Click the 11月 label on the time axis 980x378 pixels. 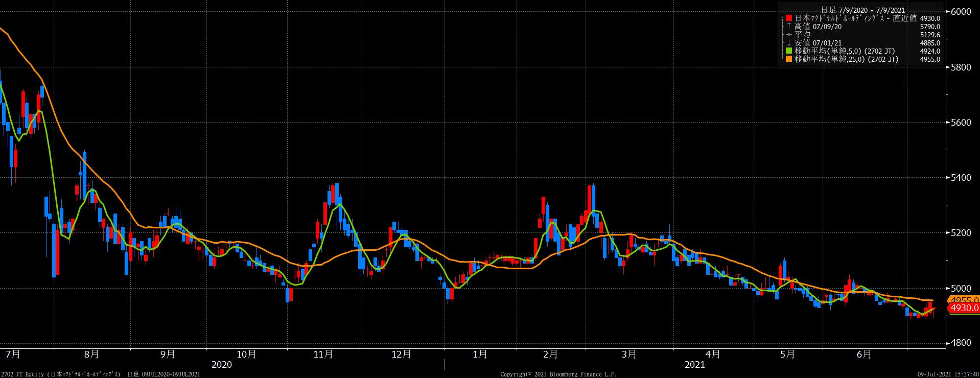tap(323, 354)
